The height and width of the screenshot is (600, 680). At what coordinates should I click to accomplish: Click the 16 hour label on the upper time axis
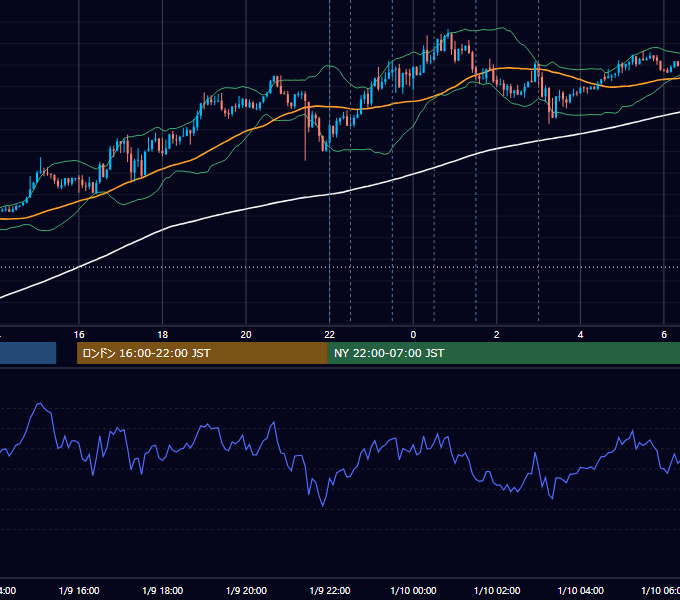coord(79,335)
